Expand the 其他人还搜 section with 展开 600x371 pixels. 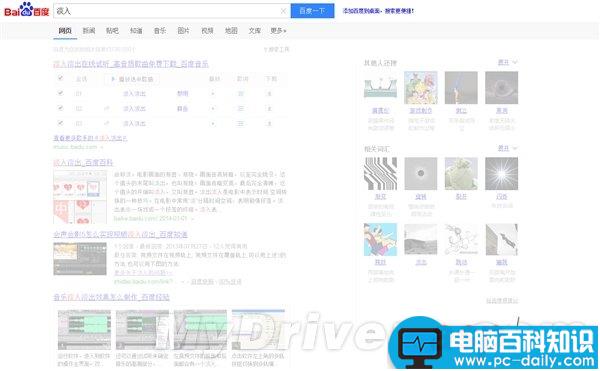[x=507, y=62]
